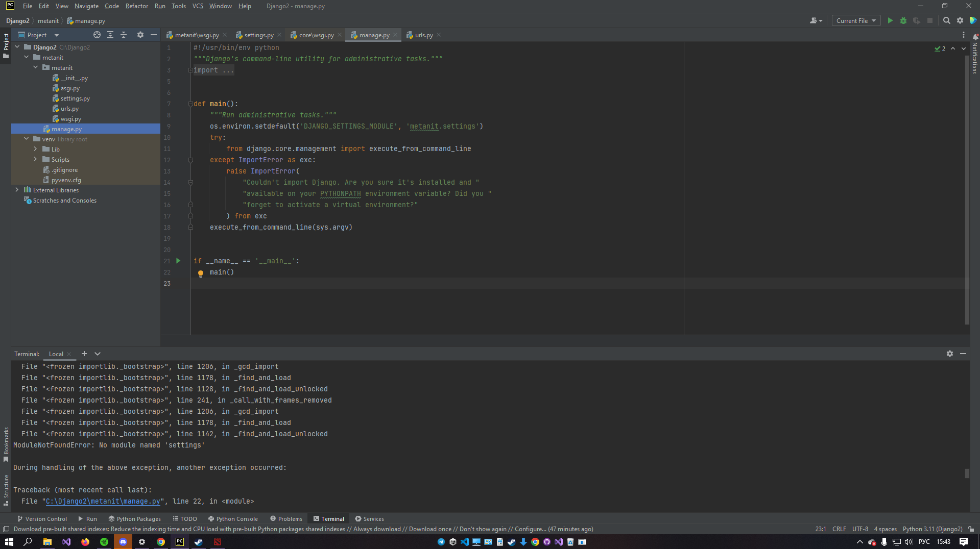Toggle read-only lock icon in status bar
This screenshot has height=549, width=980.
[x=971, y=529]
